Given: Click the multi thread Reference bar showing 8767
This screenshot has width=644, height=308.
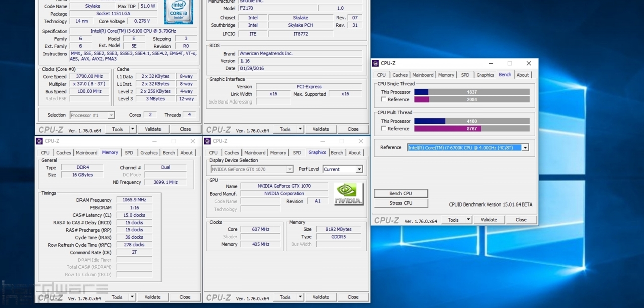Looking at the screenshot, I should 472,129.
